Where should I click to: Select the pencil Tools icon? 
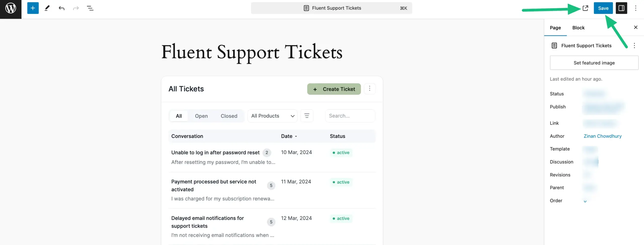pyautogui.click(x=47, y=8)
